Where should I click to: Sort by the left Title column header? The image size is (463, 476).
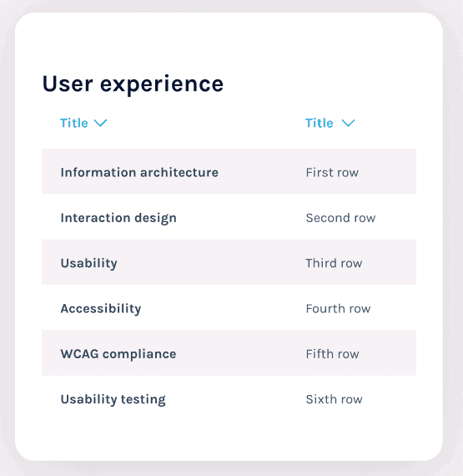(x=83, y=124)
